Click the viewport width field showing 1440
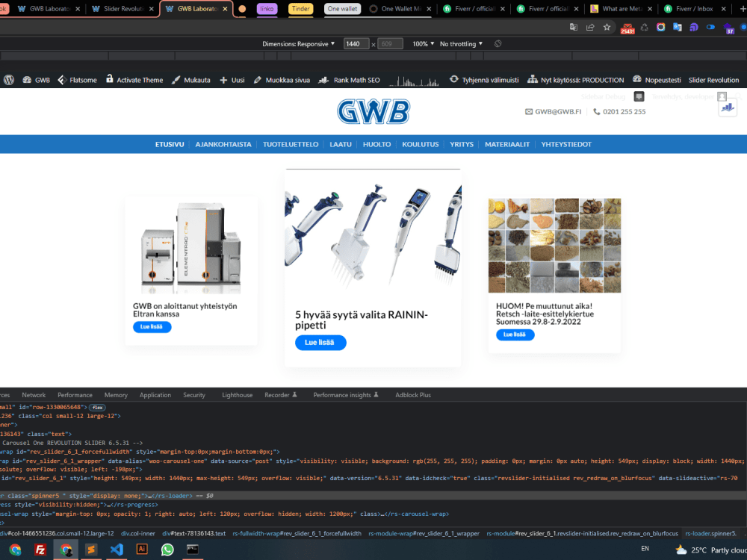Screen dimensions: 747x560 pos(356,44)
